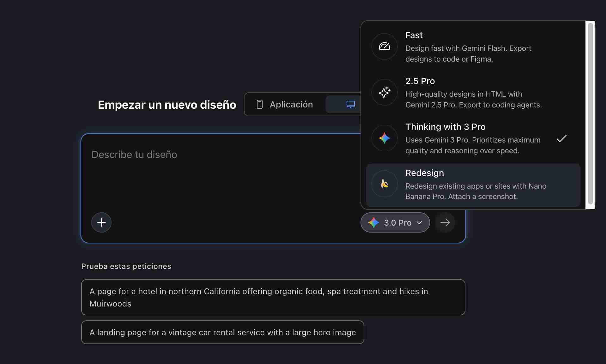
Task: Use the northern California hotel page prompt
Action: [x=273, y=297]
